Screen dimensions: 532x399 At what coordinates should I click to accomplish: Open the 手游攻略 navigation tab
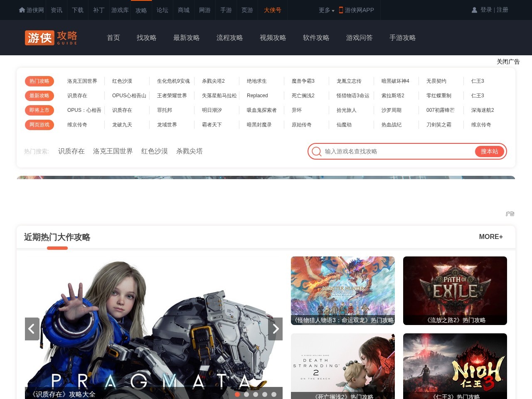point(403,38)
